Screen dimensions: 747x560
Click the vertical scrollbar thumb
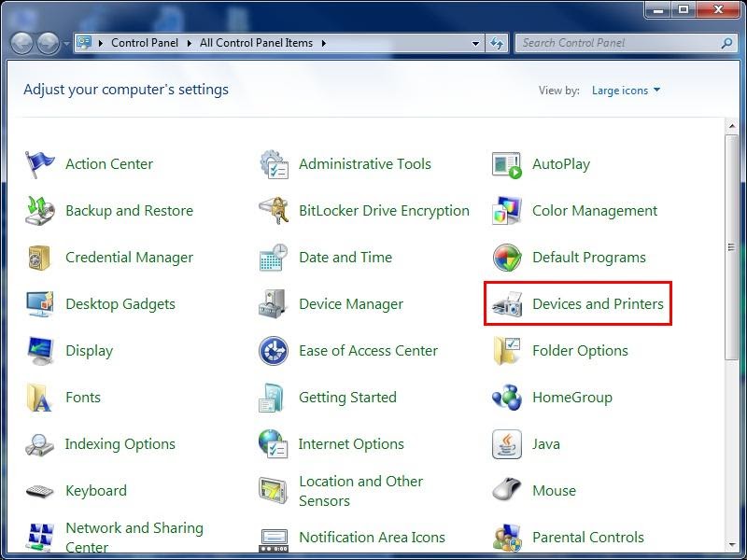(x=732, y=247)
